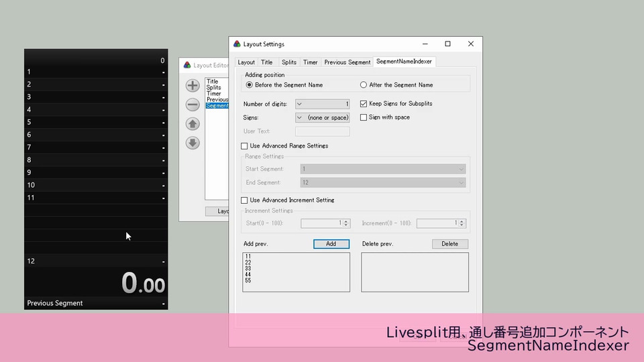Viewport: 644px width, 362px height.
Task: Close the Layout Settings window
Action: (471, 44)
